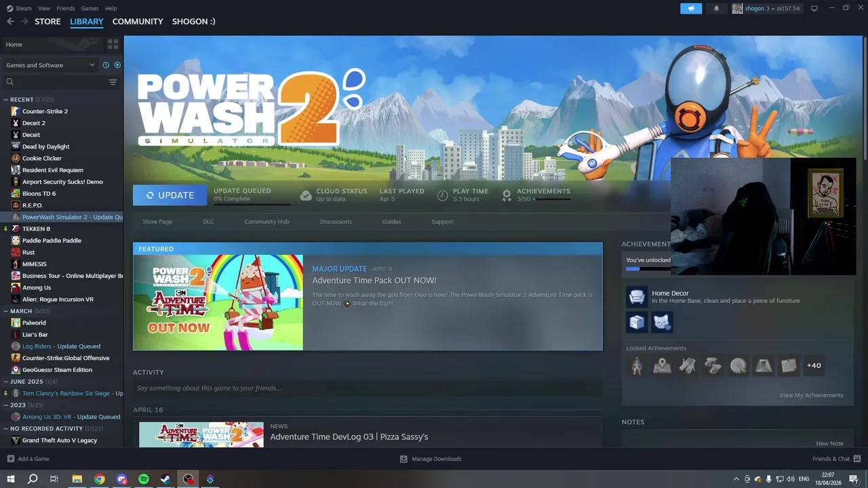Image resolution: width=868 pixels, height=488 pixels.
Task: Click first locked achievement icon
Action: pos(637,366)
